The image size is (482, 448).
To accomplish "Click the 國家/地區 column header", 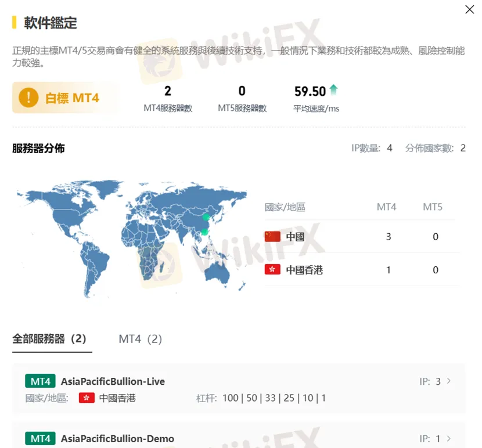I will (285, 207).
